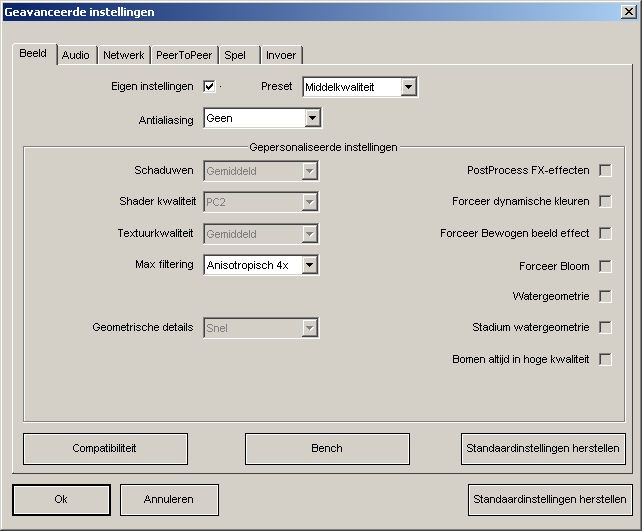Click the Compatibiliteit button

pos(105,449)
